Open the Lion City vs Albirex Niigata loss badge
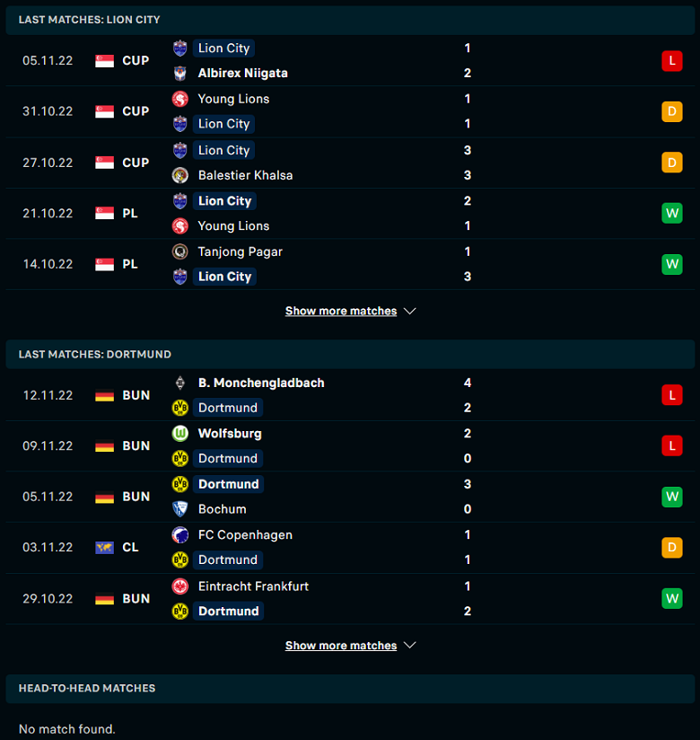 (671, 61)
